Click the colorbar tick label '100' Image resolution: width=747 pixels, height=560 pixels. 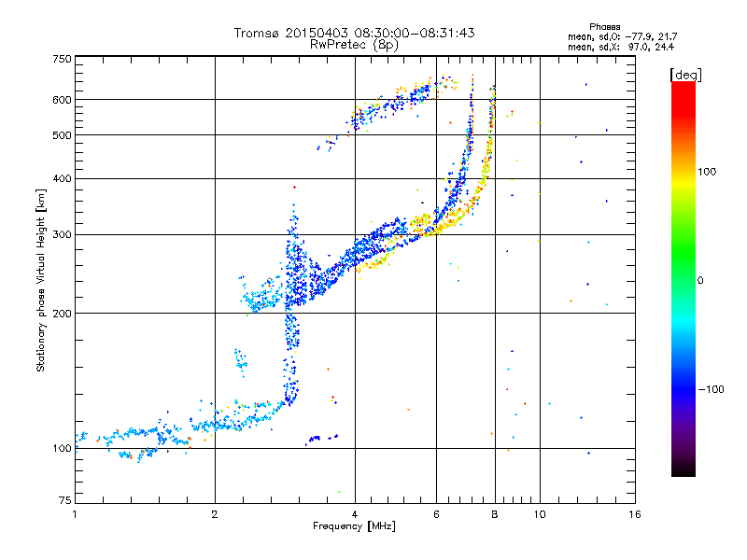[x=707, y=172]
